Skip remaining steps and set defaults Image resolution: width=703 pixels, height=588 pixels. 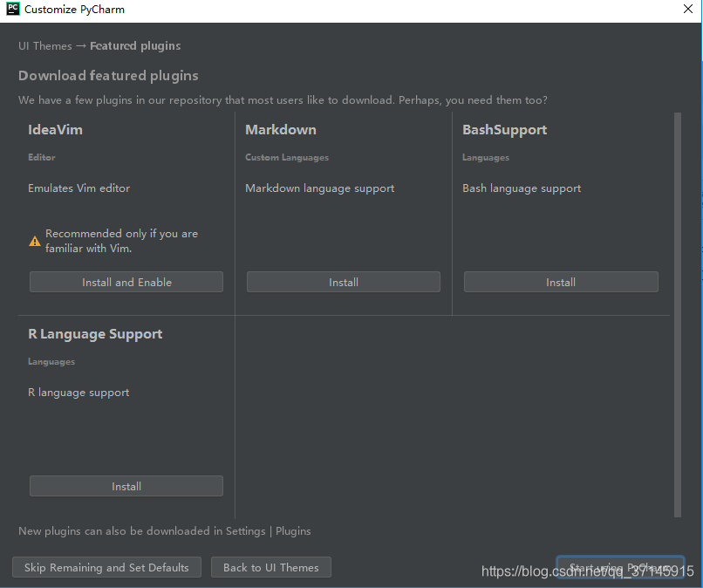pos(106,567)
